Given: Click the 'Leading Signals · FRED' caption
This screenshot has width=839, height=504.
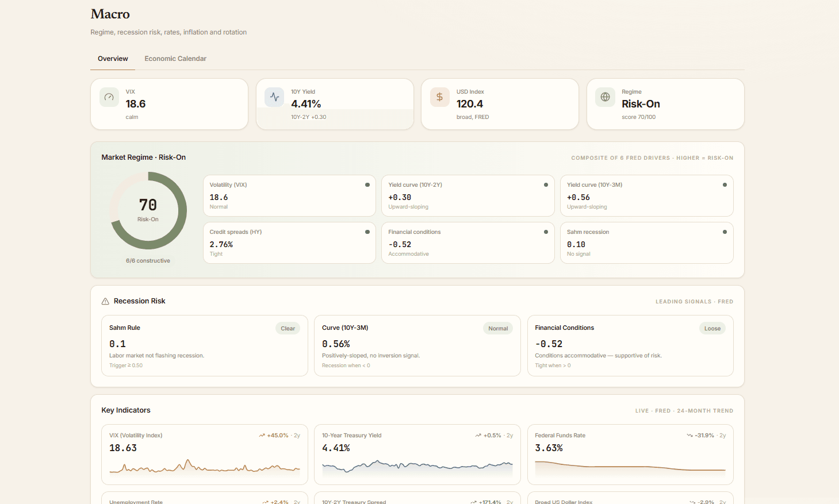Looking at the screenshot, I should click(694, 302).
